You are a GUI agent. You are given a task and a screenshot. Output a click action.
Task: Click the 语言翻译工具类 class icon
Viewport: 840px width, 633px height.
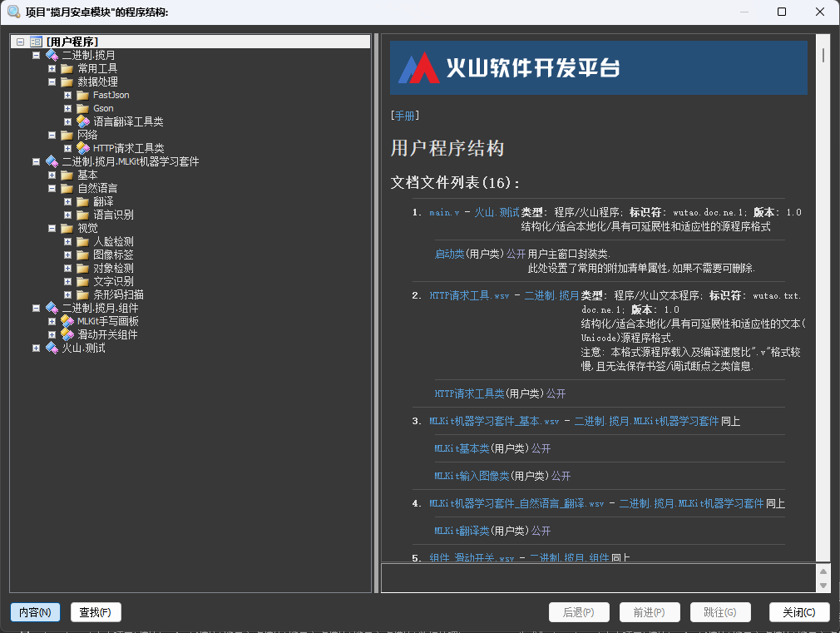82,121
